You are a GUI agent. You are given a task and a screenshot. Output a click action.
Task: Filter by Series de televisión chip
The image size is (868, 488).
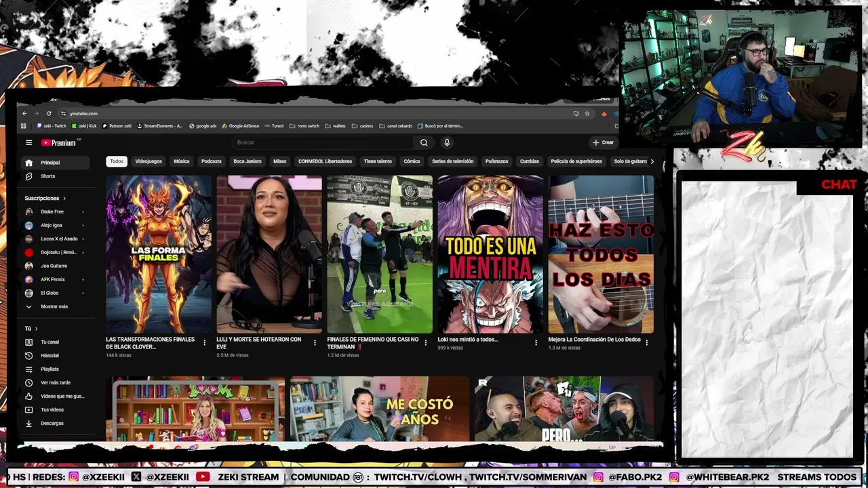coord(452,161)
